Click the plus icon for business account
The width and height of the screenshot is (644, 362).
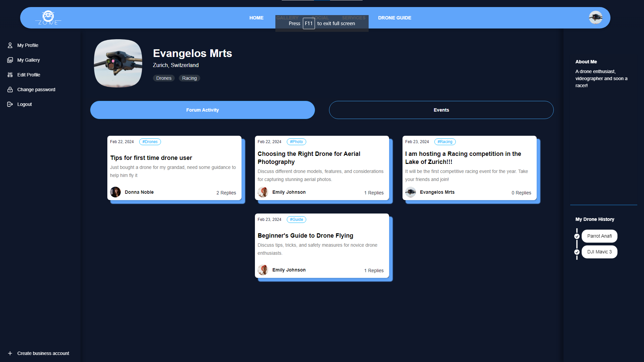pyautogui.click(x=10, y=353)
